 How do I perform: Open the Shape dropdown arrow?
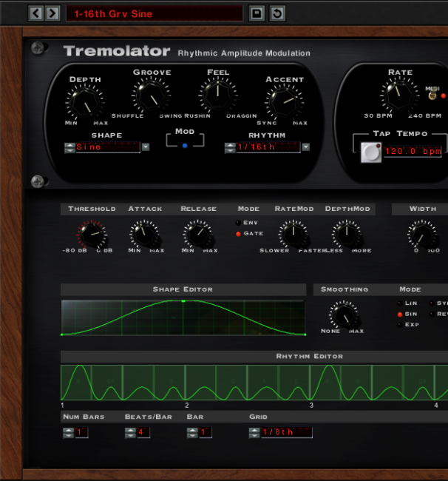[146, 147]
